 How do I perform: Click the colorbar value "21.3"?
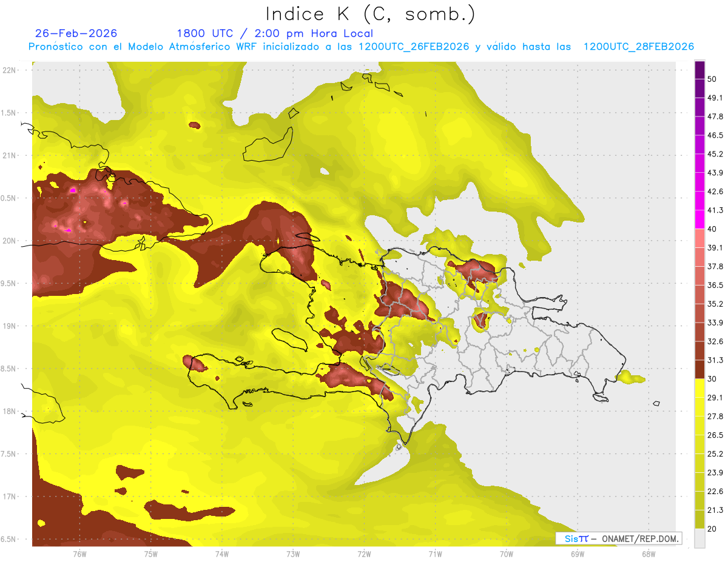pos(715,510)
